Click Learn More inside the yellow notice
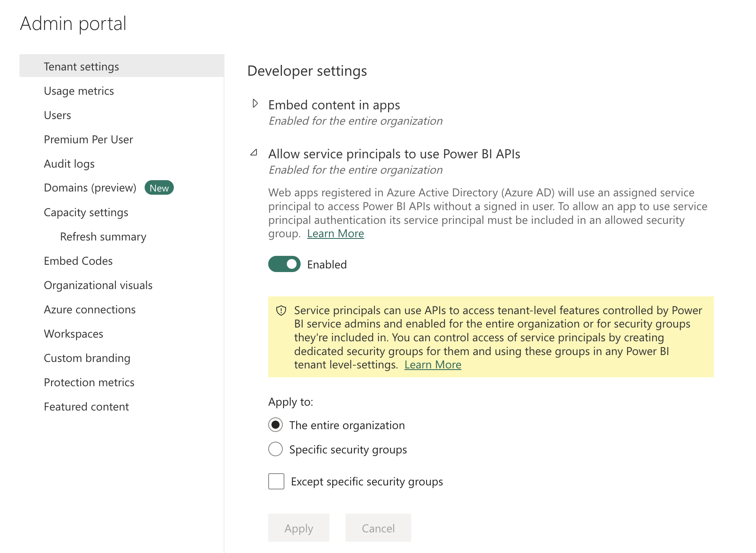The height and width of the screenshot is (553, 756). tap(433, 364)
